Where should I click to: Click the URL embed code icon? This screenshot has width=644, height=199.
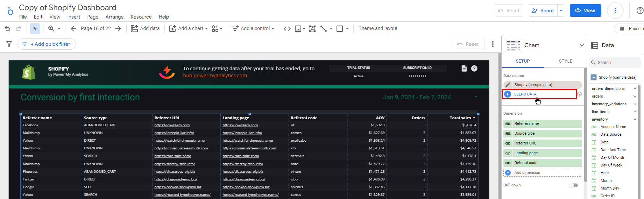click(287, 29)
